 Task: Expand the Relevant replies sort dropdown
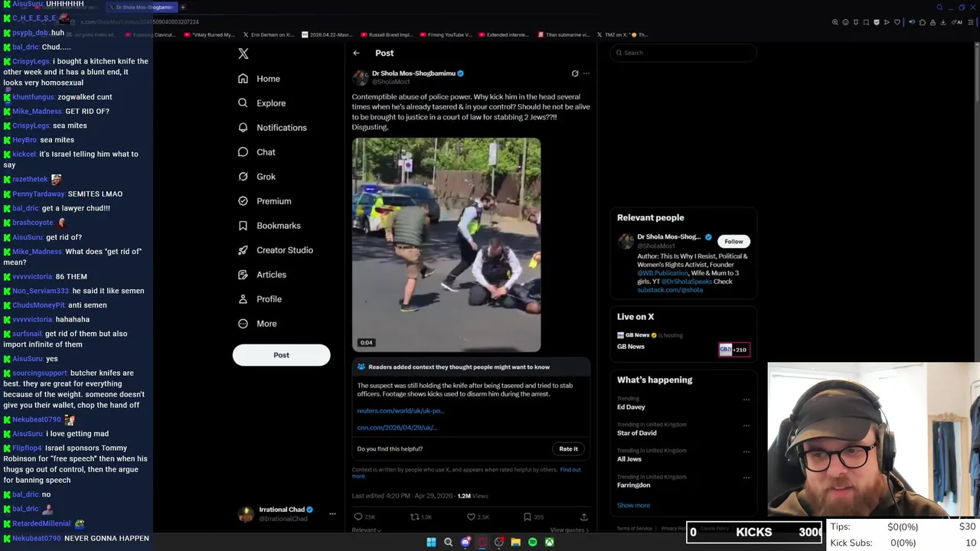click(x=367, y=530)
